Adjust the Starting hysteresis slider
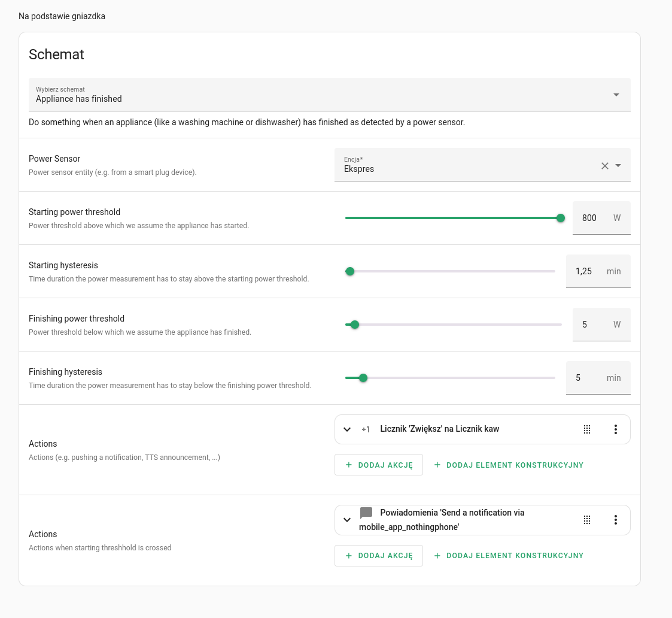 (450, 271)
